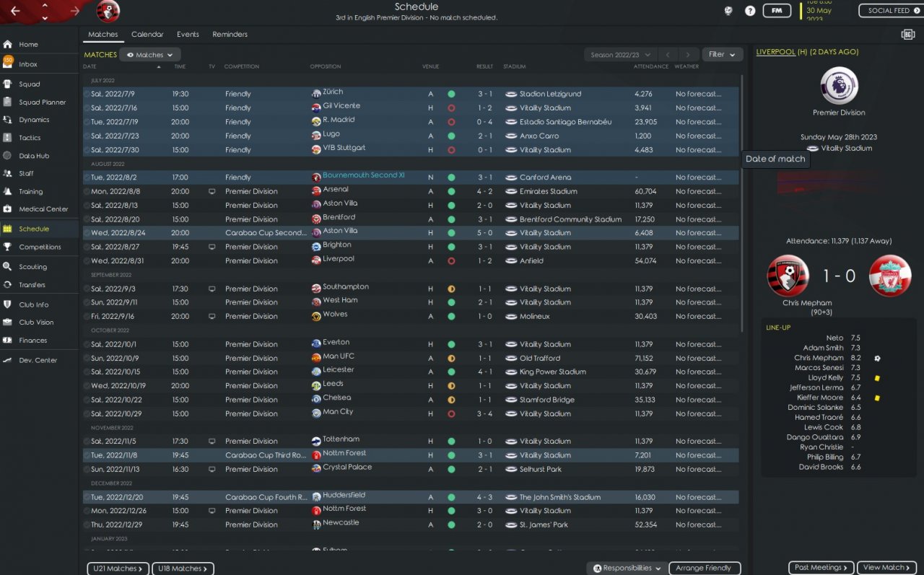This screenshot has height=575, width=924.
Task: Toggle the side panel layout icon
Action: pyautogui.click(x=908, y=35)
